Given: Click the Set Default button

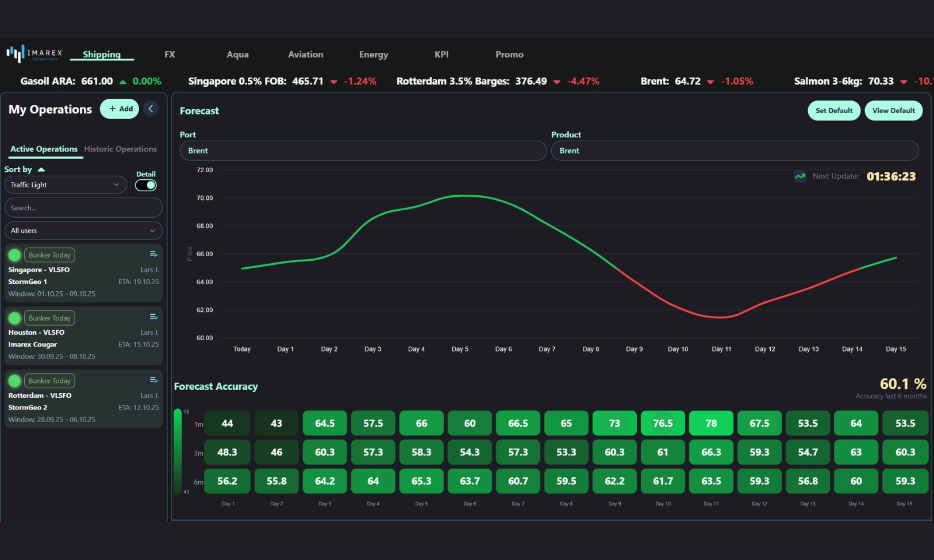Looking at the screenshot, I should click(833, 110).
